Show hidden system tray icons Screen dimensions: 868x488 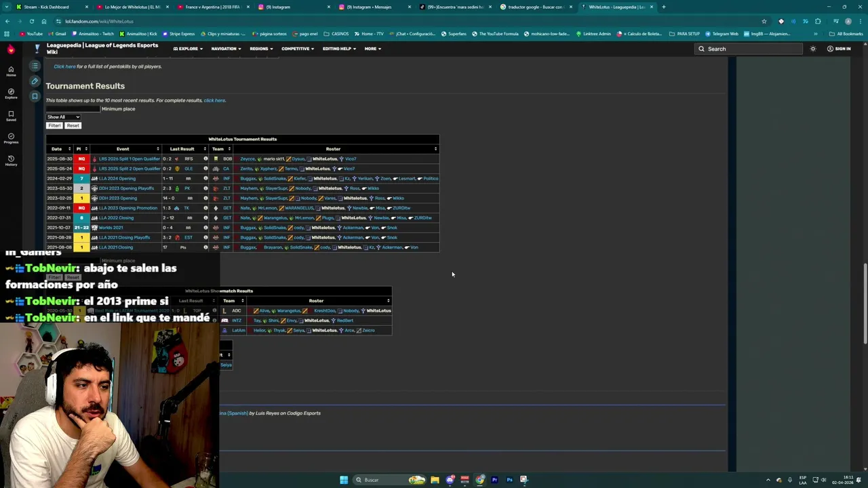(x=768, y=480)
